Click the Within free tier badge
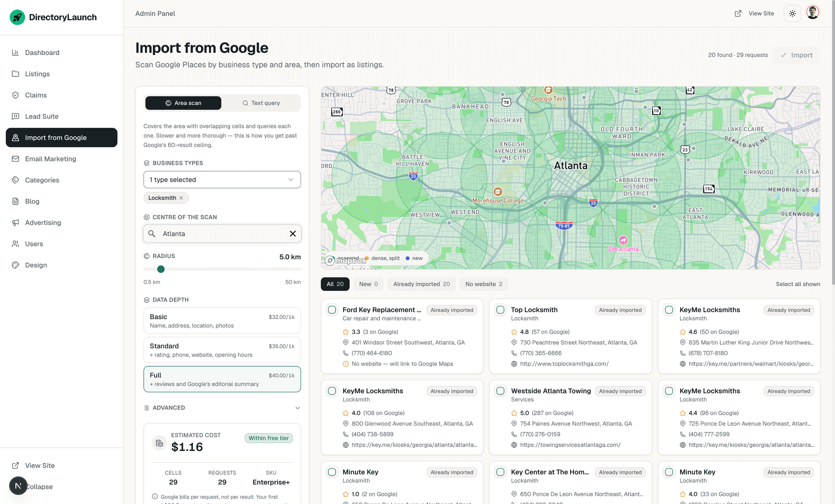This screenshot has height=504, width=835. (268, 438)
